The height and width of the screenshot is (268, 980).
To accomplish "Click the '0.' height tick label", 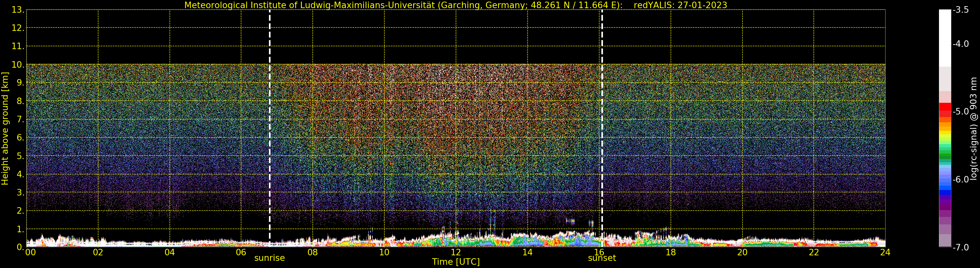I will pyautogui.click(x=20, y=247).
